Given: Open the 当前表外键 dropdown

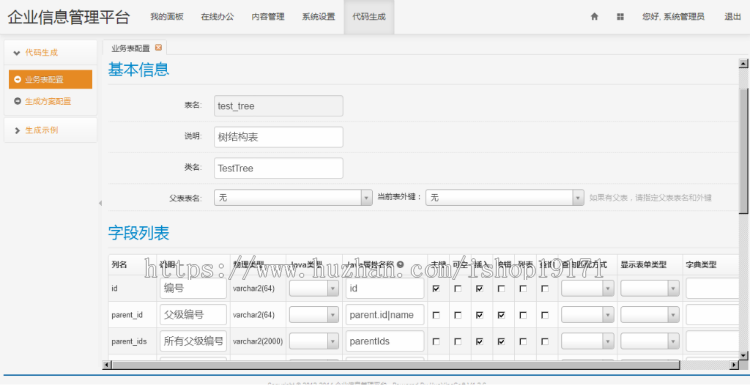Looking at the screenshot, I should tap(505, 198).
